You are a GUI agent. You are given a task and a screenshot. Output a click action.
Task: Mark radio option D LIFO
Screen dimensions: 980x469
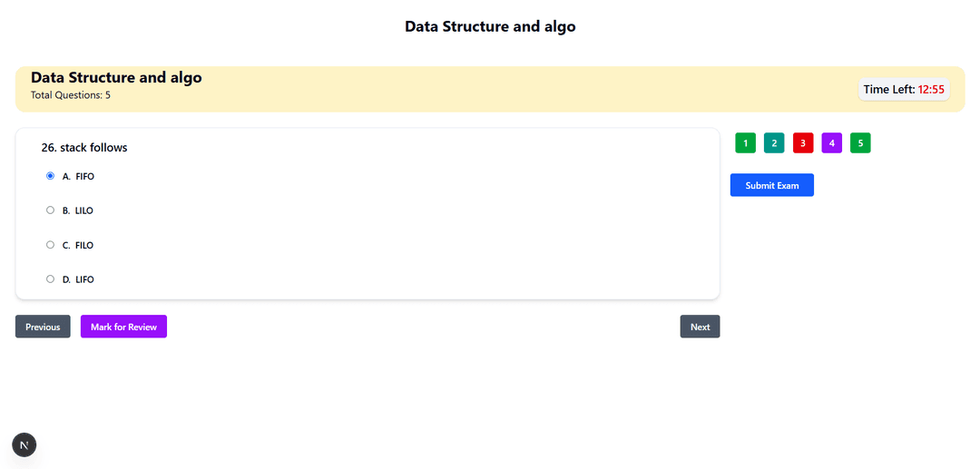[51, 279]
